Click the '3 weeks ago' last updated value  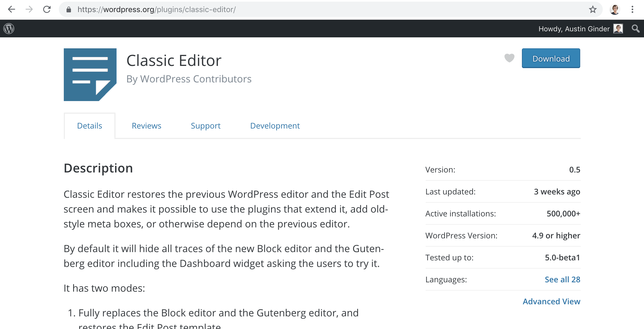pyautogui.click(x=557, y=192)
